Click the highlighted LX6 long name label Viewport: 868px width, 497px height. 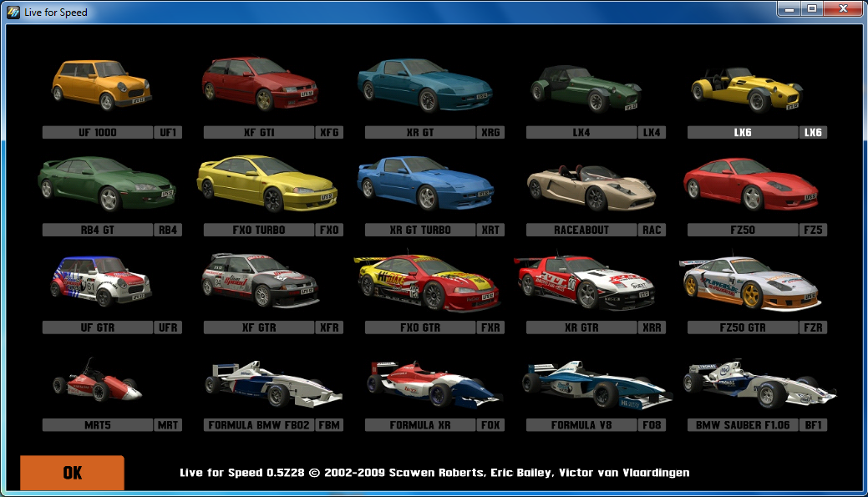743,132
